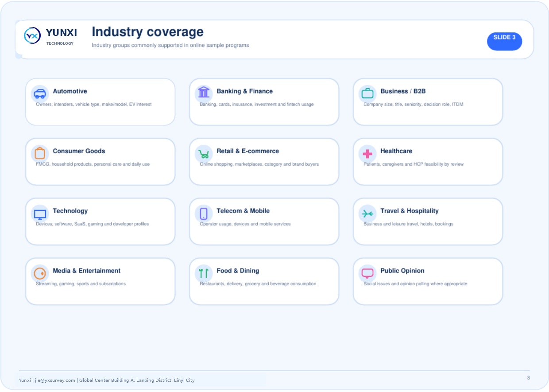549x392 pixels.
Task: Click 'Banking, cards, insurance' description text
Action: coord(257,105)
